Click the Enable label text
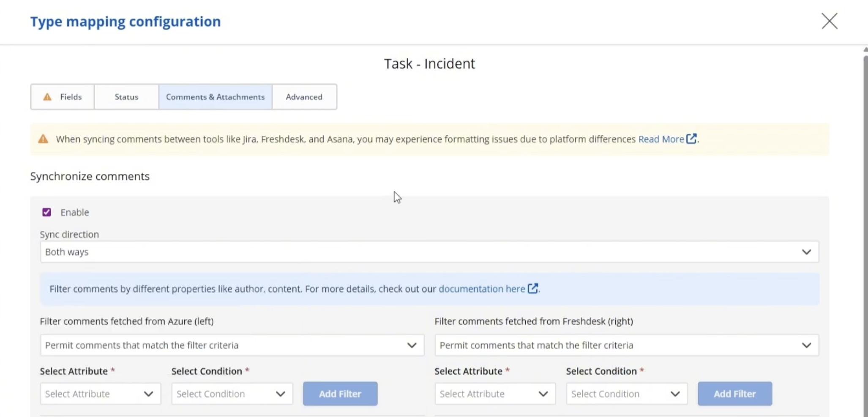The height and width of the screenshot is (417, 868). tap(74, 212)
